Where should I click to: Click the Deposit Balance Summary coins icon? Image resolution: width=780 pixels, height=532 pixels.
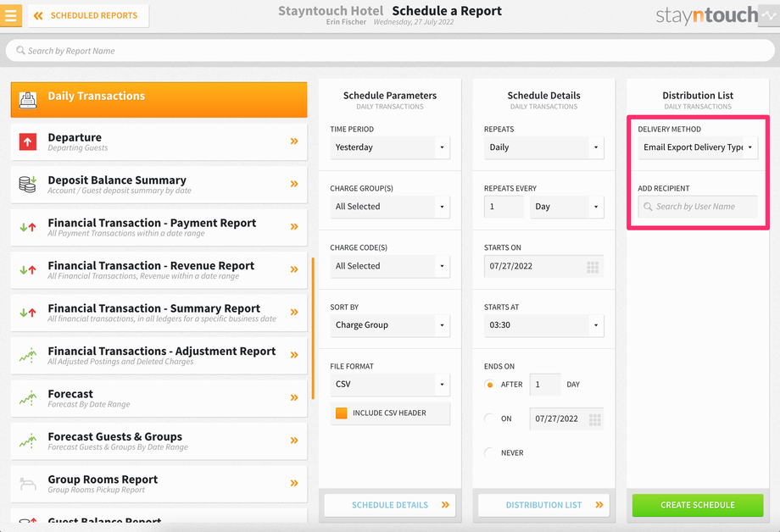point(28,184)
